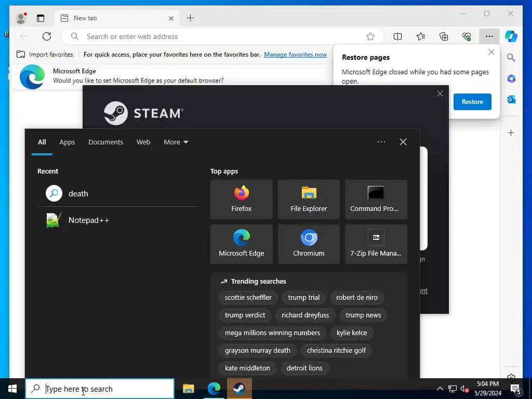Screen dimensions: 532x399
Task: Click Import favorites in Edge
Action: coord(45,54)
